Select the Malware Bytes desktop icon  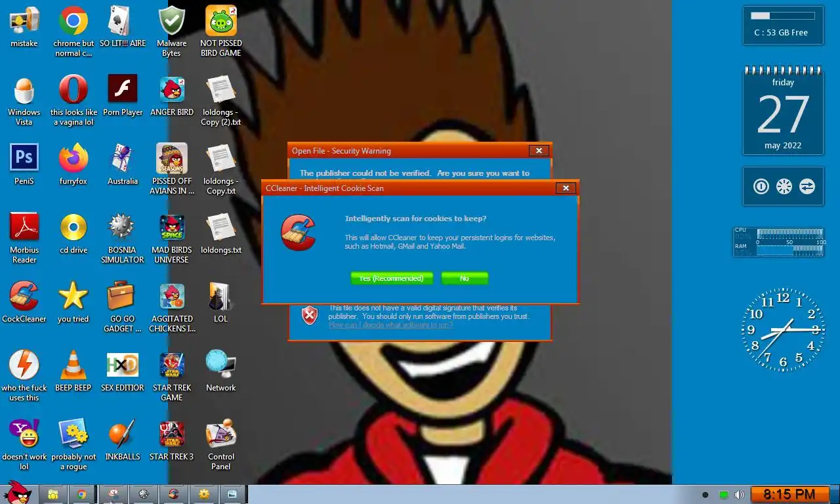172,31
